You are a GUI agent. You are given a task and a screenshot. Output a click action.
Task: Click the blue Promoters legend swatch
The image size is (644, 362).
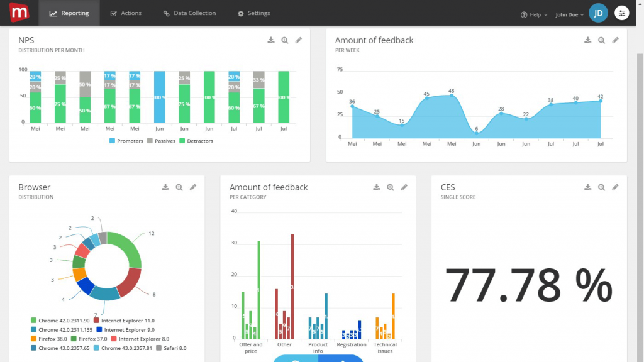pos(112,141)
